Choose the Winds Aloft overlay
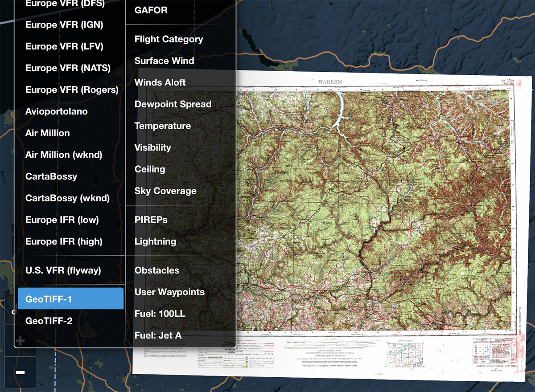The width and height of the screenshot is (535, 392). tap(160, 82)
